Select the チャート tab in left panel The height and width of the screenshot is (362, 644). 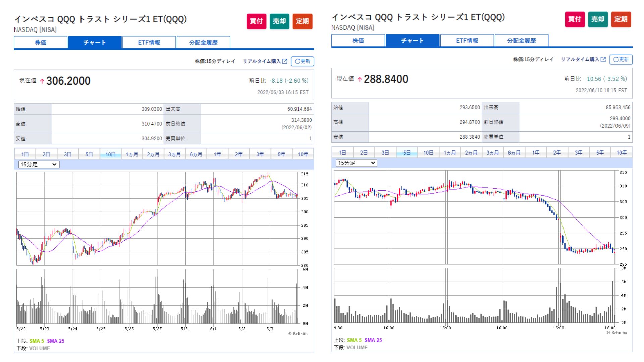click(x=95, y=43)
